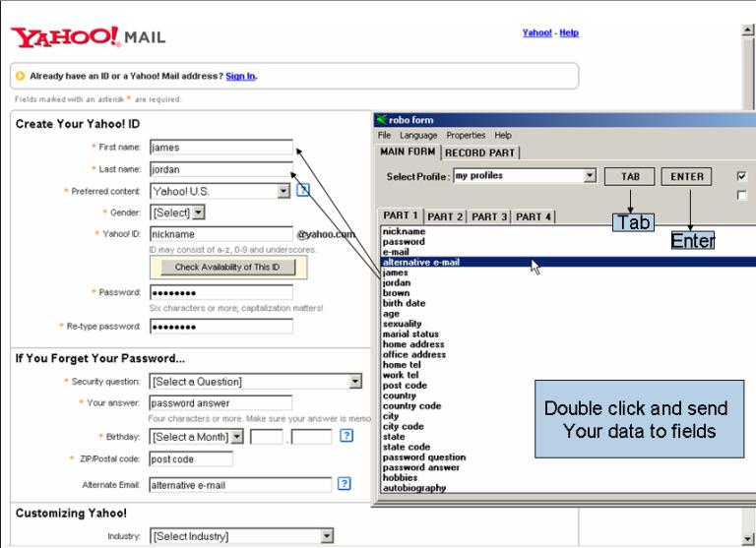The height and width of the screenshot is (548, 756).
Task: Click the birthday day input field
Action: (x=267, y=437)
